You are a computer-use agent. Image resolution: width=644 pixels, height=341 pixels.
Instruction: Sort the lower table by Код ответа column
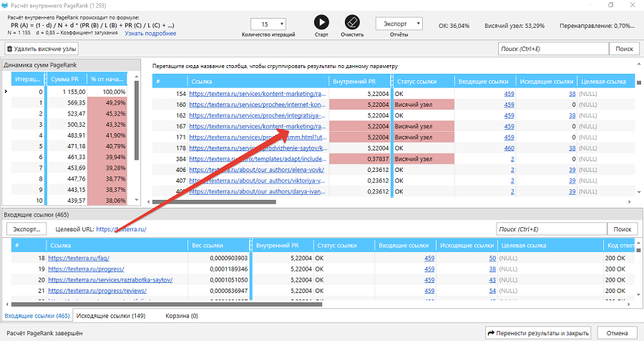pos(620,246)
